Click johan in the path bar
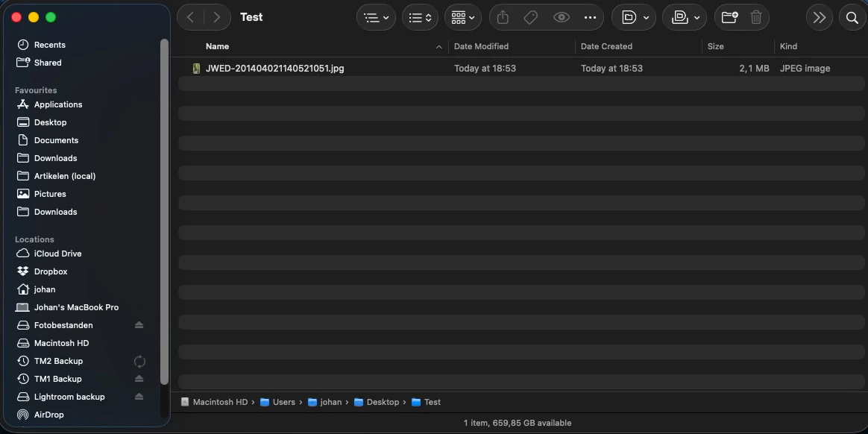 [x=325, y=403]
